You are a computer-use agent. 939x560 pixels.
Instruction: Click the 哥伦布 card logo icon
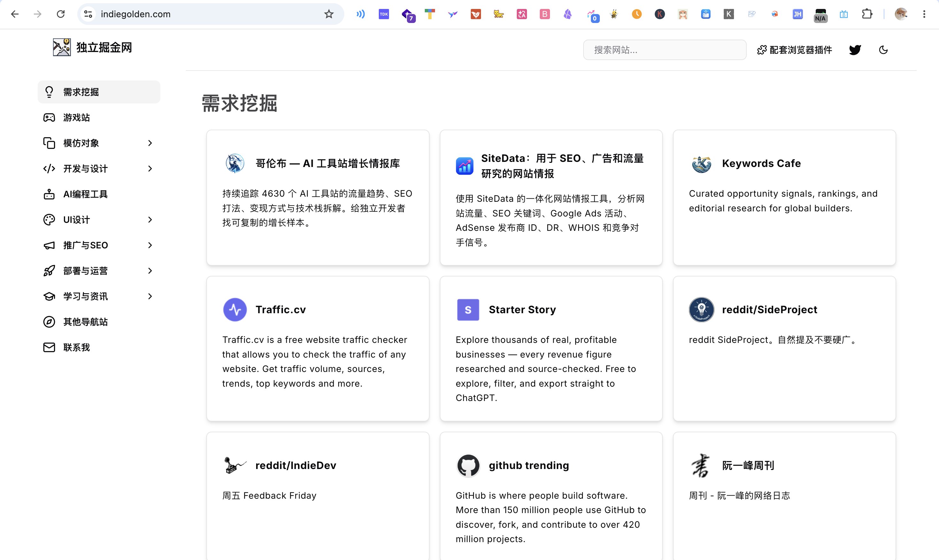tap(235, 163)
